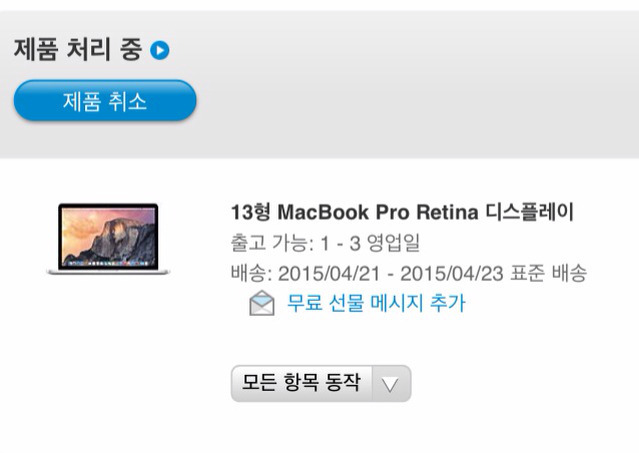639x453 pixels.
Task: Click the 2015/04/21 start delivery date
Action: [329, 273]
